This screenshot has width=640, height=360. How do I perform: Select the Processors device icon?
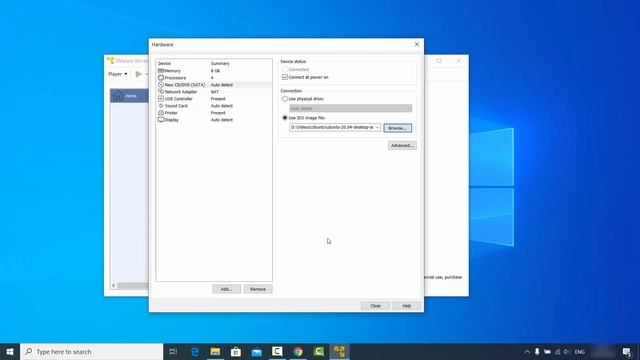pos(161,78)
